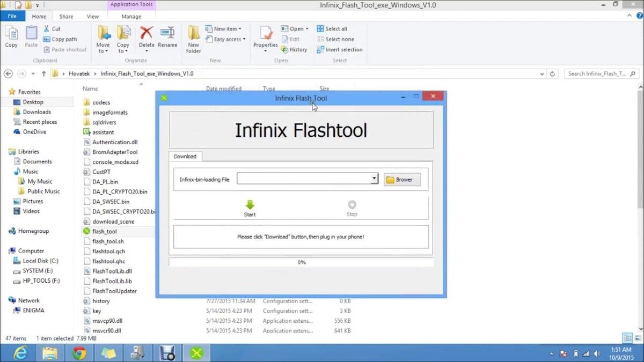Viewport: 644px width, 362px height.
Task: Click the Up one level arrow
Action: [x=43, y=73]
